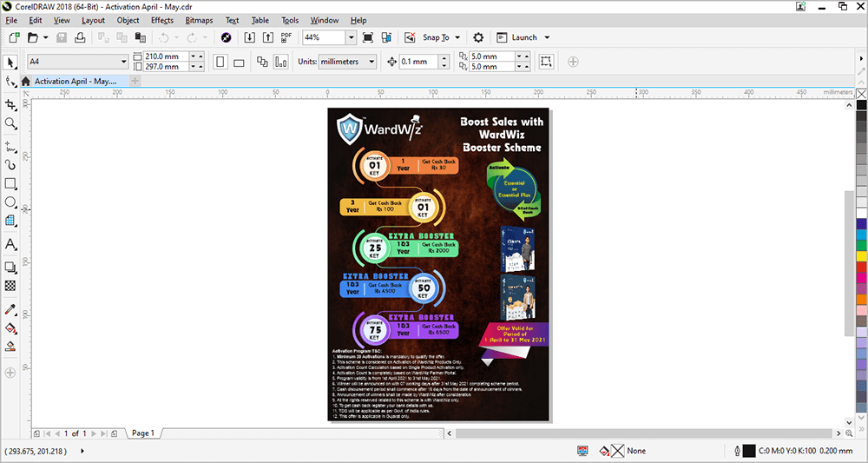Open the Effects menu

coord(162,21)
